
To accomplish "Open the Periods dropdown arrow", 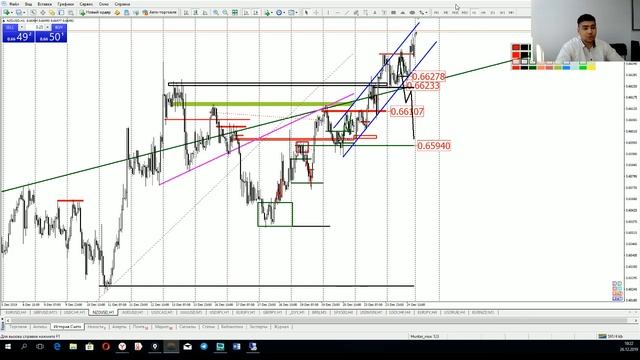I will (x=284, y=12).
